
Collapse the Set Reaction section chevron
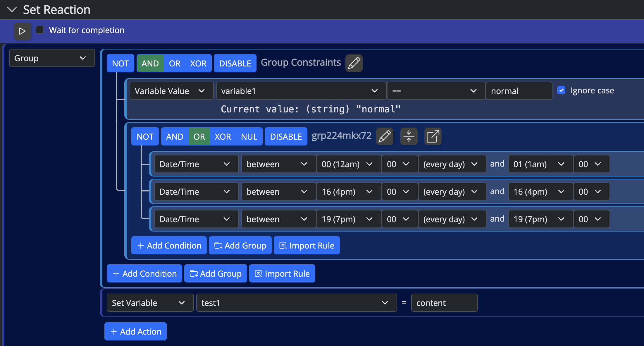tap(12, 10)
